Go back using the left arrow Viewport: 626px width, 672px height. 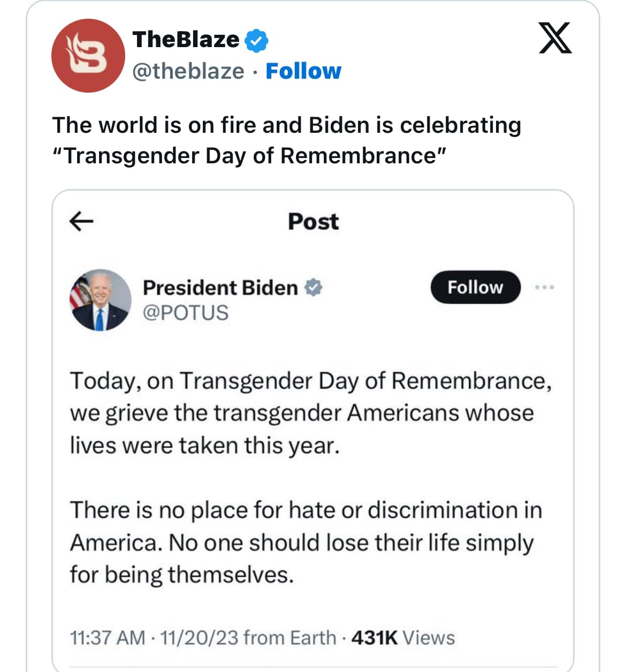coord(81,221)
